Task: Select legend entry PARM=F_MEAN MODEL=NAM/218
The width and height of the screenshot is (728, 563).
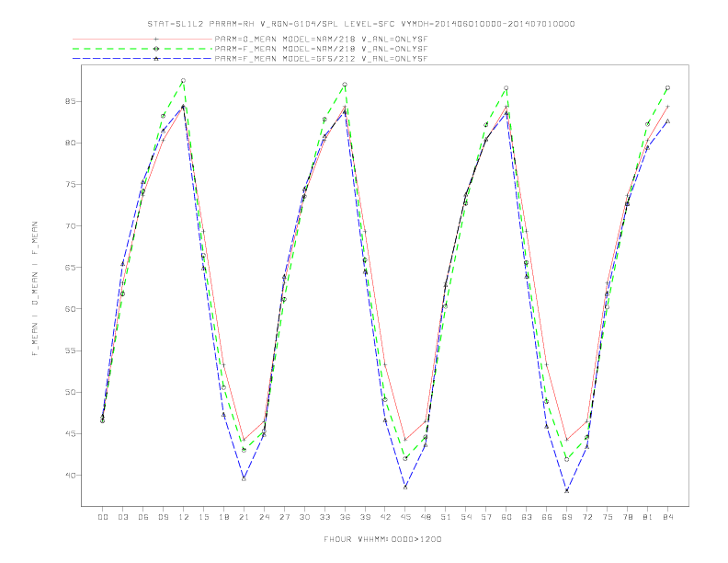Action: (x=321, y=49)
